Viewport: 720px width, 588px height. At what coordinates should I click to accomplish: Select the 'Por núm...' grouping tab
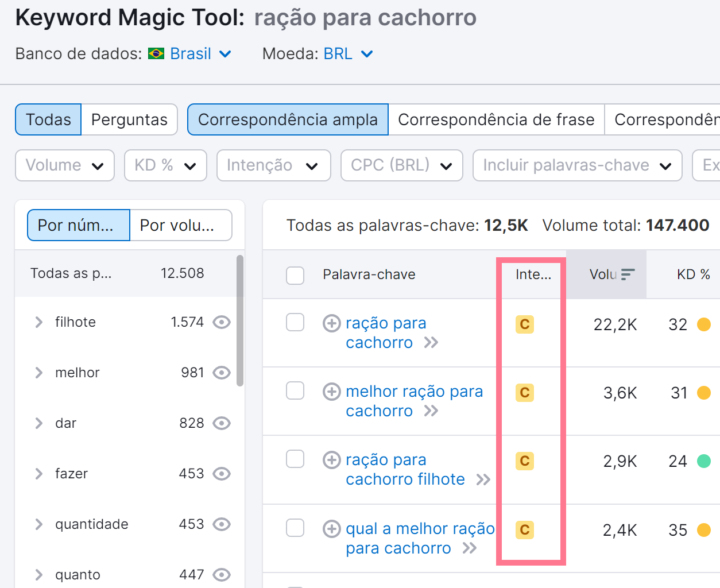click(79, 225)
